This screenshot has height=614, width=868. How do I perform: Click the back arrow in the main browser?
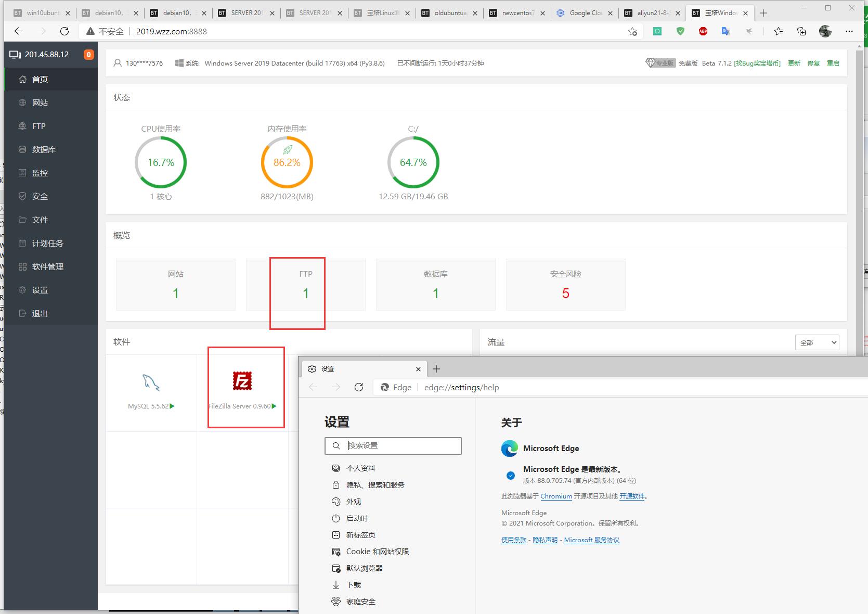(x=19, y=31)
